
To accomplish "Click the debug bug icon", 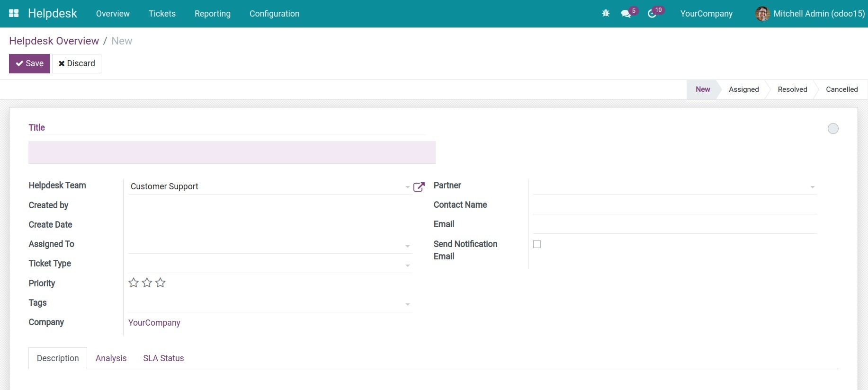I will (x=605, y=14).
